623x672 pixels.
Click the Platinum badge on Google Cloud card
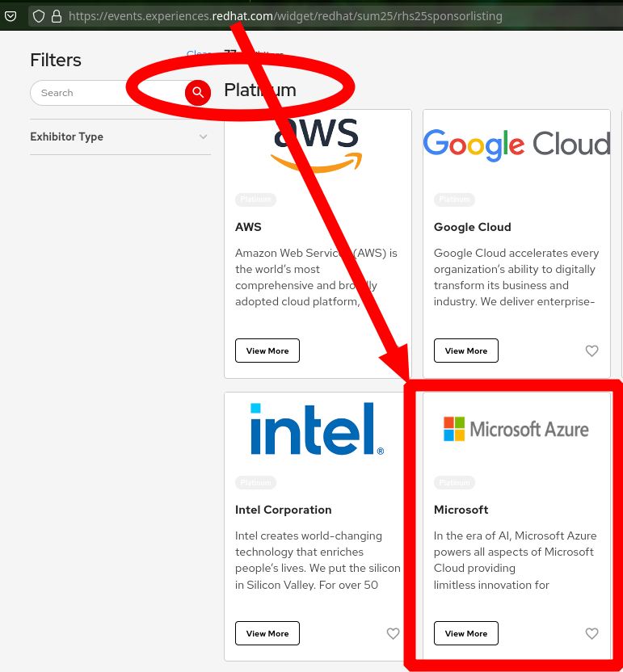coord(454,199)
